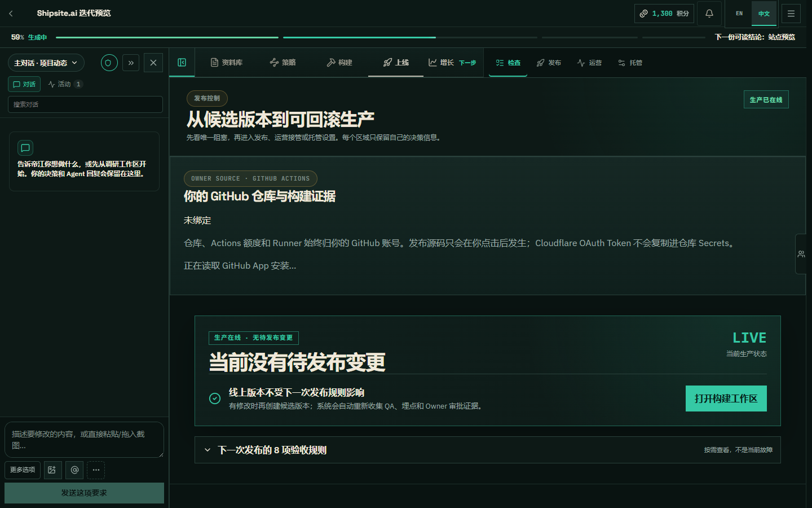Viewport: 812px width, 508px height.
Task: Click the shield icon in chat header
Action: tap(109, 63)
